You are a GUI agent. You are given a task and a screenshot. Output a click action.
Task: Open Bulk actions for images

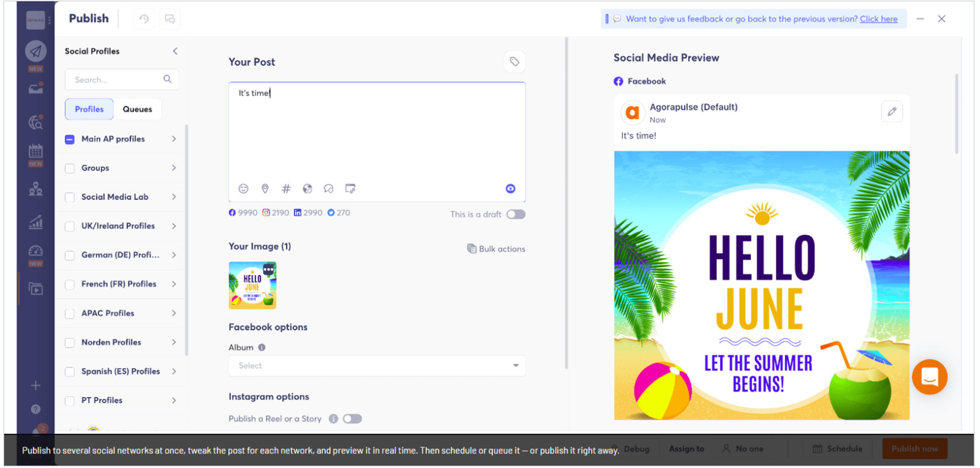(x=496, y=249)
